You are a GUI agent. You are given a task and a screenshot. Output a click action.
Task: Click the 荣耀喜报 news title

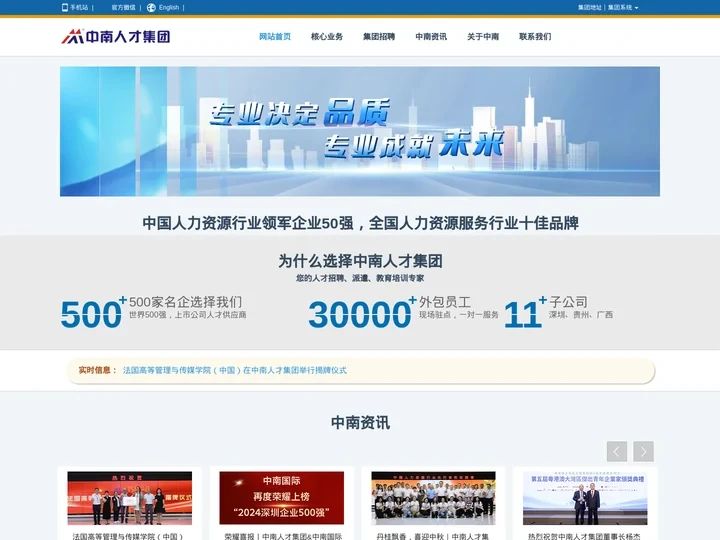pyautogui.click(x=283, y=536)
